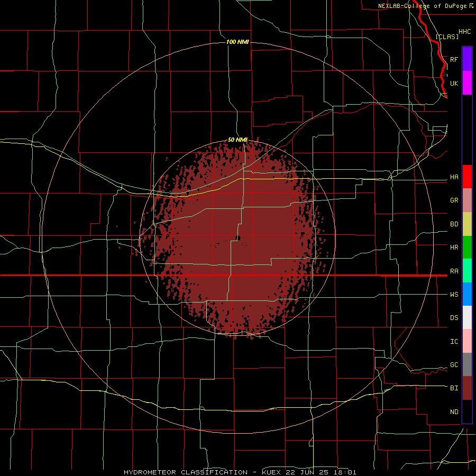Click the [CLAS] units label
Image resolution: width=476 pixels, height=476 pixels.
(447, 36)
